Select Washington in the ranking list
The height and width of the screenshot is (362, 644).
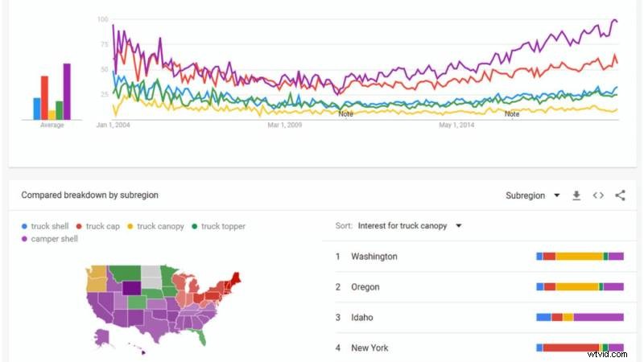[x=374, y=257]
